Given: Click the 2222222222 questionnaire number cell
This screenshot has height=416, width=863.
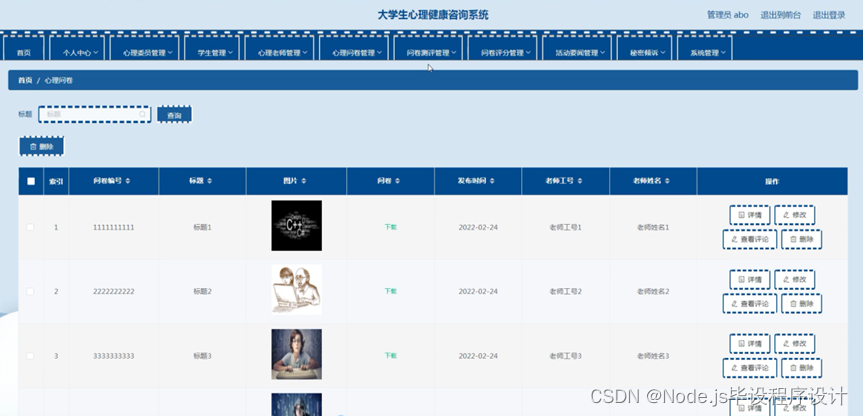Looking at the screenshot, I should (x=113, y=291).
